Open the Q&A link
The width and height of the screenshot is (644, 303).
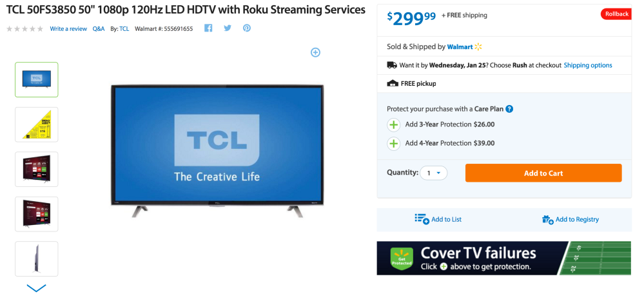coord(99,29)
